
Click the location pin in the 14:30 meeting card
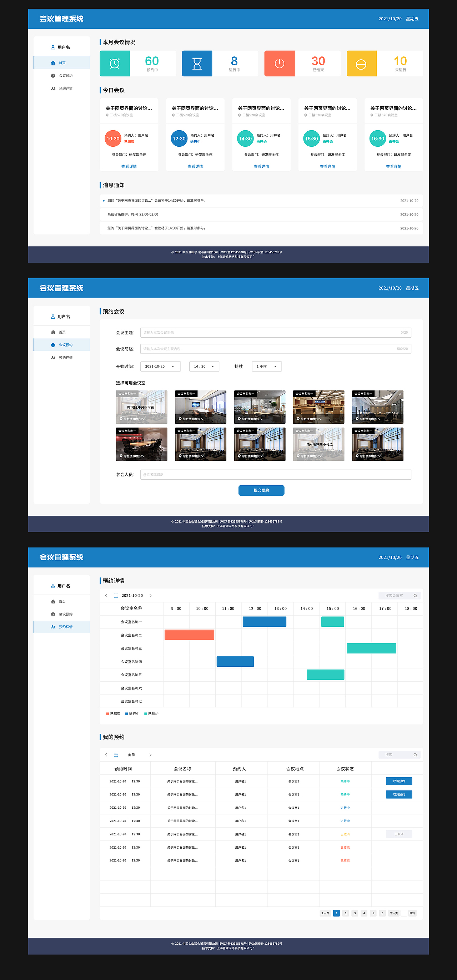point(240,115)
